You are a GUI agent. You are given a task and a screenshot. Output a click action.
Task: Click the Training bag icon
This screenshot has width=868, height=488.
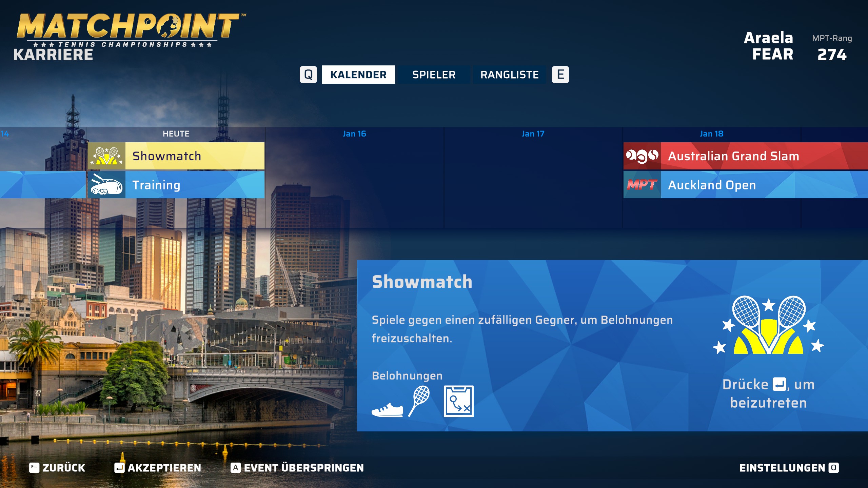[x=107, y=185]
